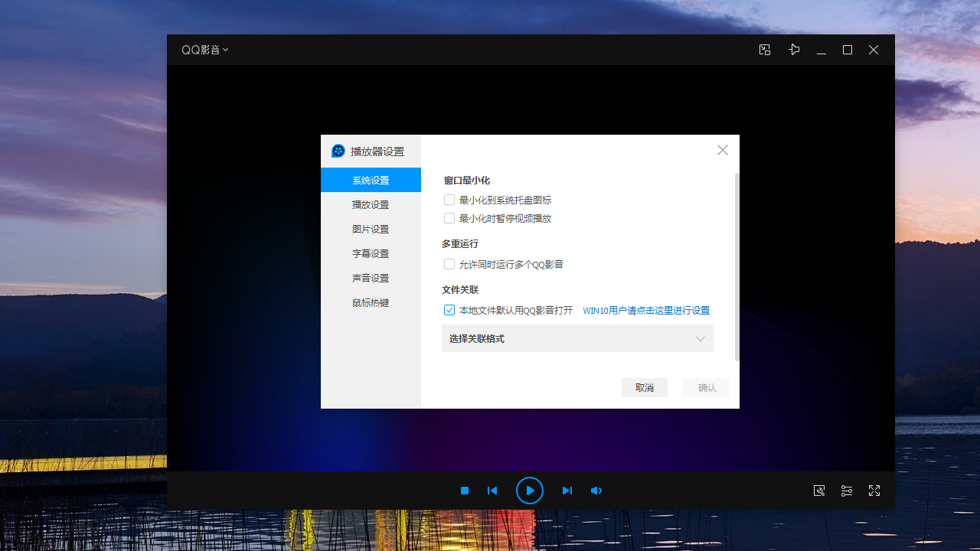Viewport: 980px width, 551px height.
Task: Enable 最小化到系统托盘图标 option
Action: point(449,200)
